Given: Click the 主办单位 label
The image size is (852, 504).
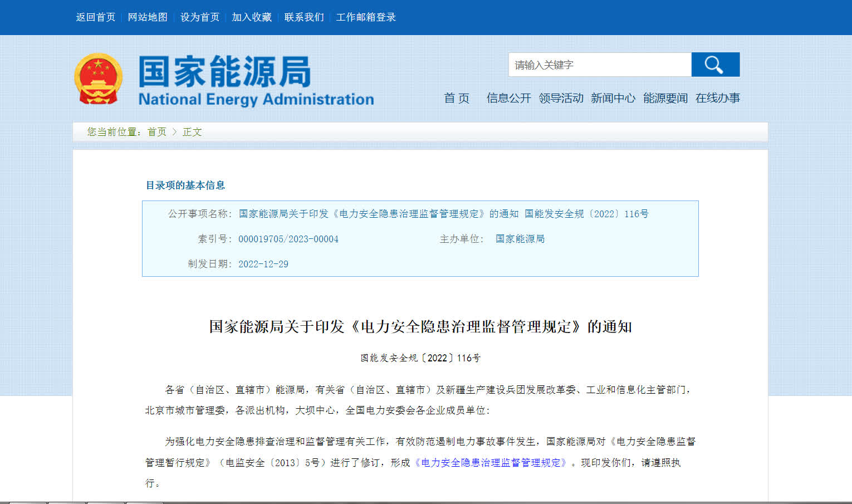Looking at the screenshot, I should point(462,239).
